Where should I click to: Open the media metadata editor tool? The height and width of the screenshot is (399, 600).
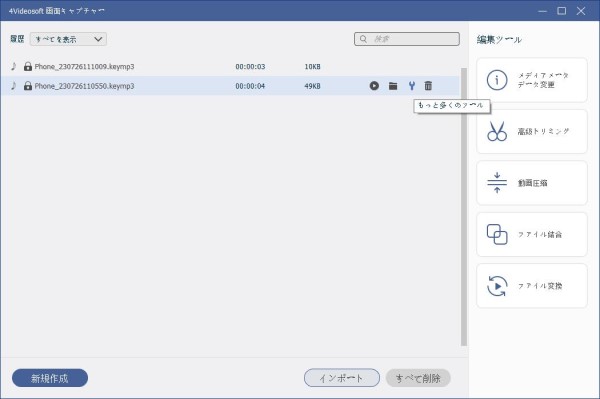532,80
